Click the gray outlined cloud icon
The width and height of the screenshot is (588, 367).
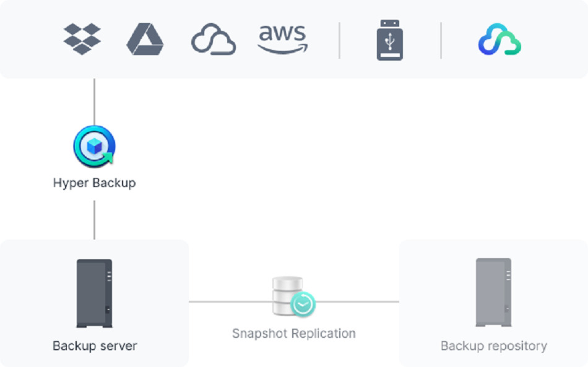213,40
